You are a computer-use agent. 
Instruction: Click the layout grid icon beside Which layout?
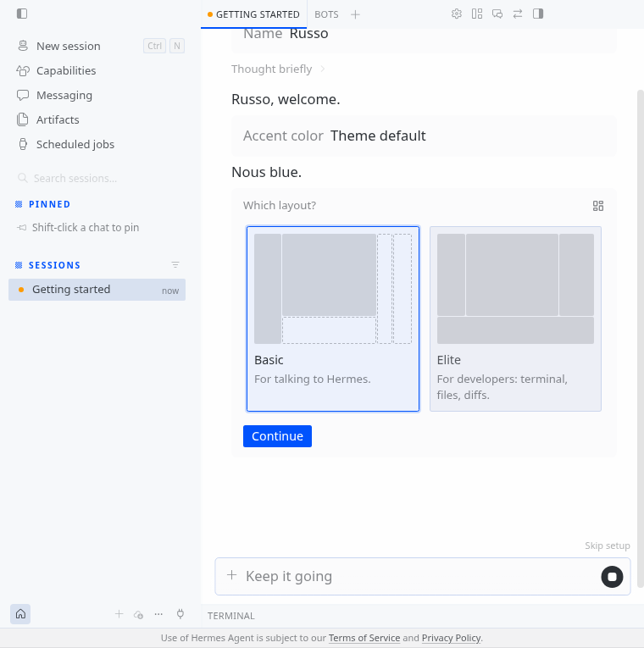tap(597, 206)
